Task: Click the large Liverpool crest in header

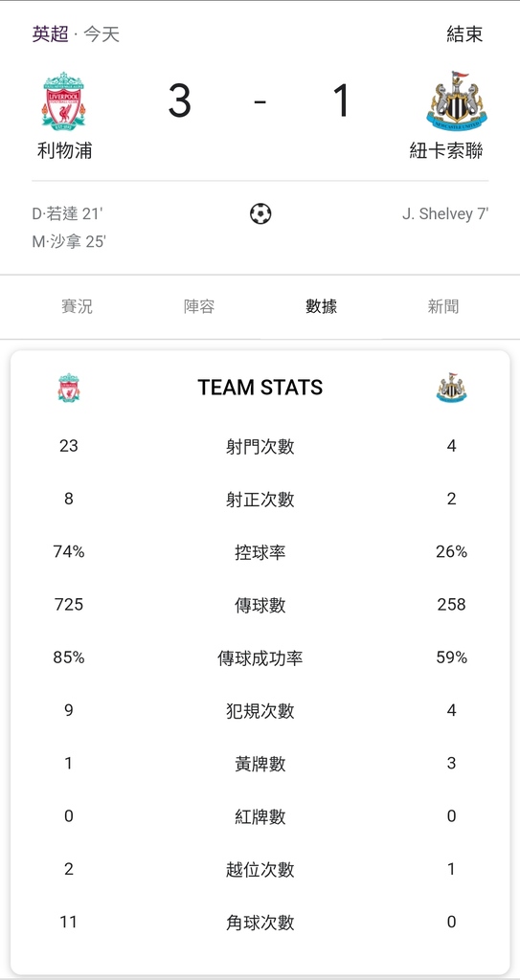Action: click(x=64, y=100)
